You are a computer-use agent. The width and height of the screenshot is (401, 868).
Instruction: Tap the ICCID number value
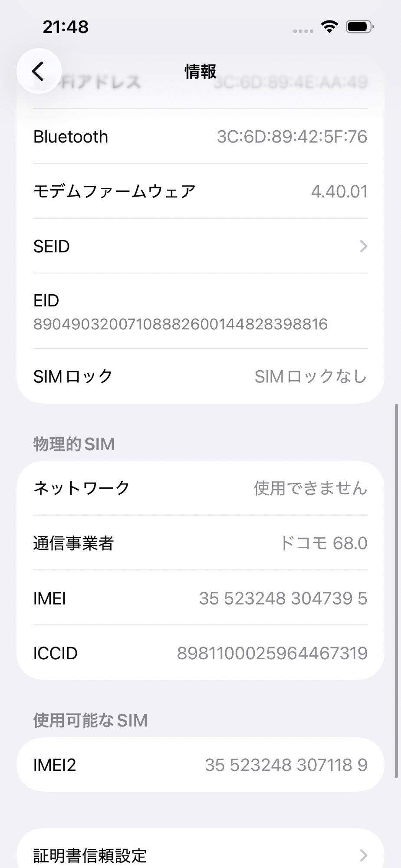[272, 653]
